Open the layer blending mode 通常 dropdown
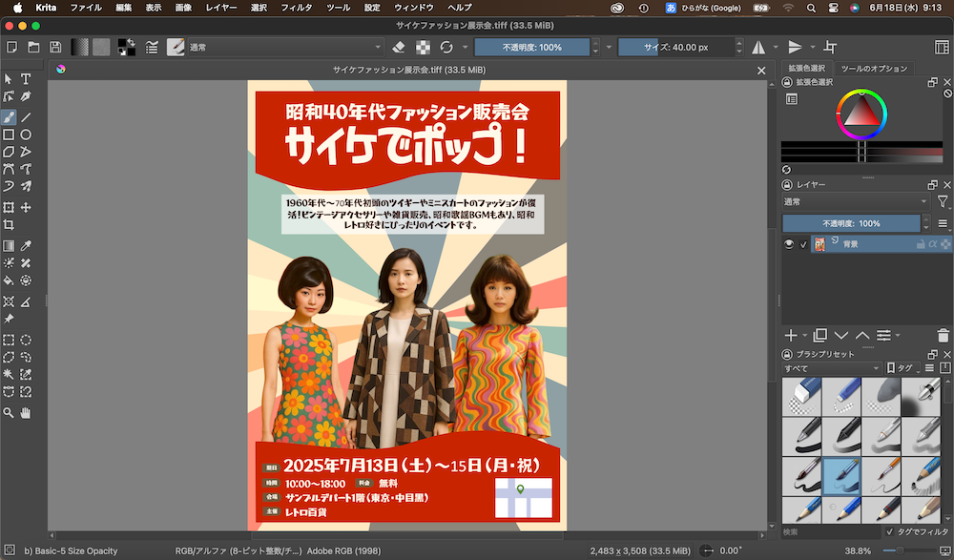The width and height of the screenshot is (954, 560). coord(856,201)
